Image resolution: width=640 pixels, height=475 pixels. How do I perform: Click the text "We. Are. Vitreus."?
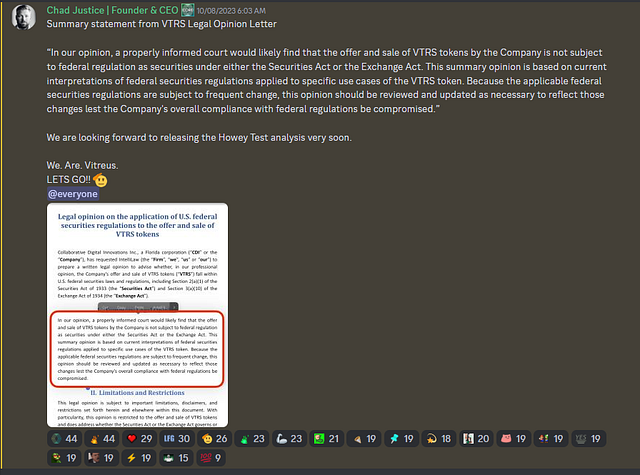pos(82,165)
